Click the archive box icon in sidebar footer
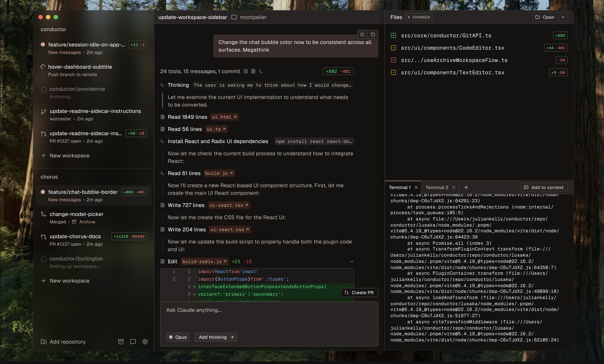 [x=121, y=342]
